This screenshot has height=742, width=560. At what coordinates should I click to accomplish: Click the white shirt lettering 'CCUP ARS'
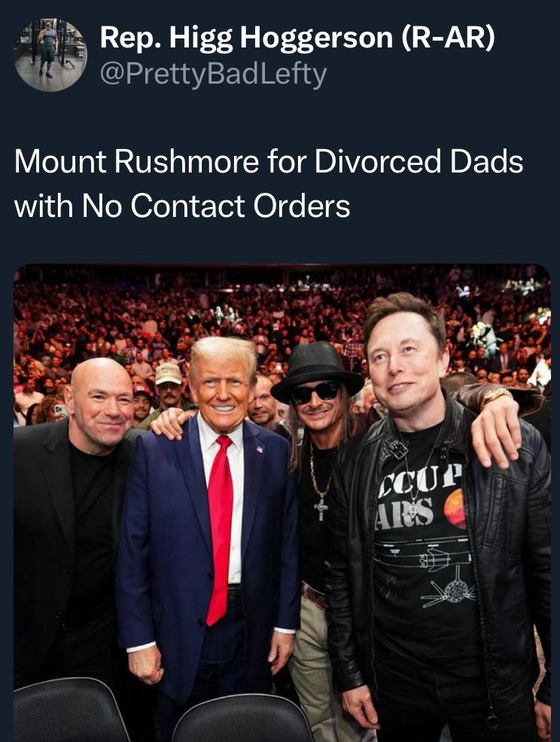click(418, 498)
